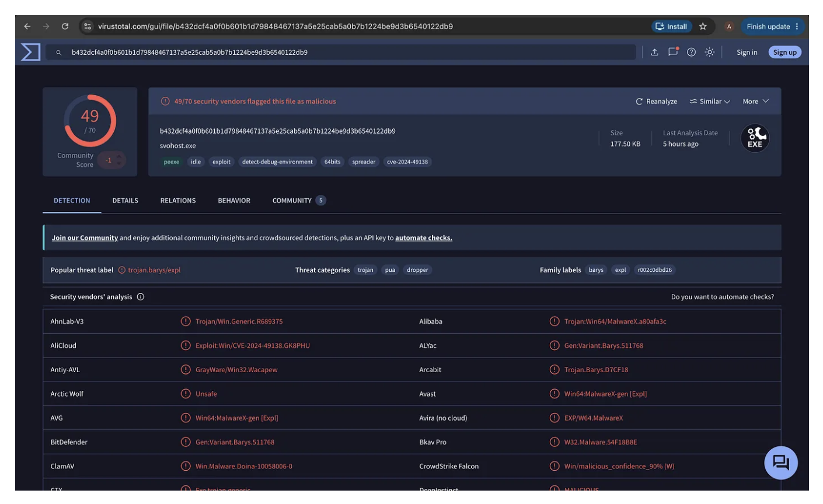Click the pua threat category chip
This screenshot has height=504, width=823.
[390, 270]
